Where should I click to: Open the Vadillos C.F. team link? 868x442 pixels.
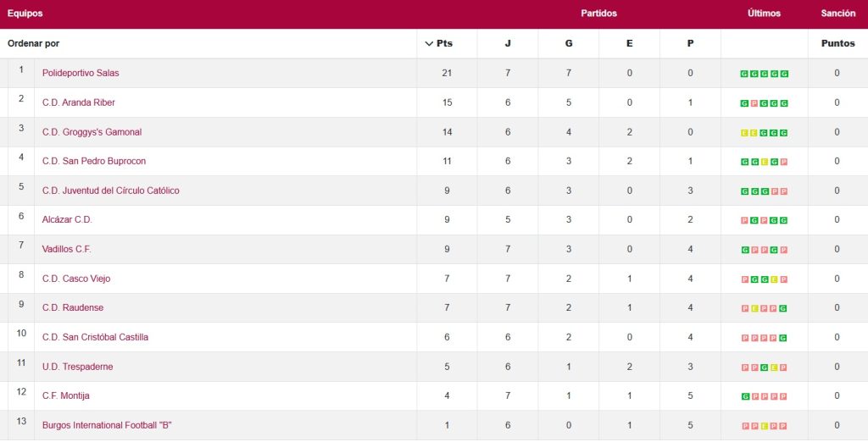[x=66, y=249]
